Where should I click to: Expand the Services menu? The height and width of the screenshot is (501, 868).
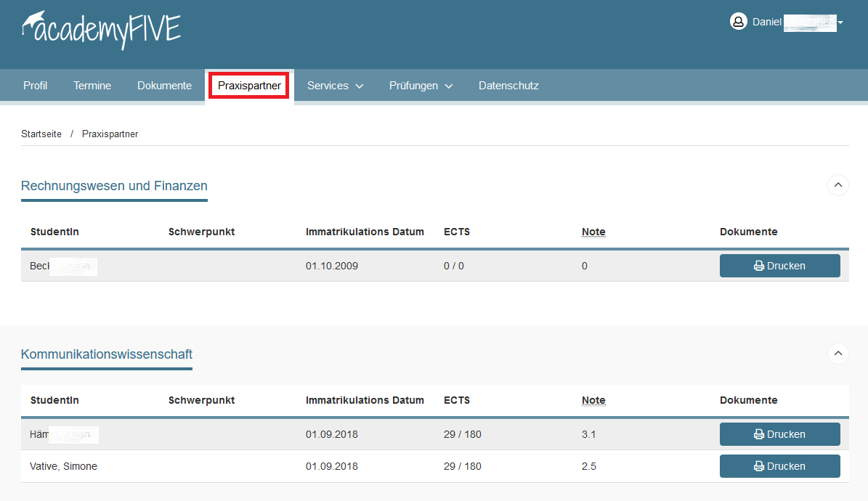coord(335,86)
